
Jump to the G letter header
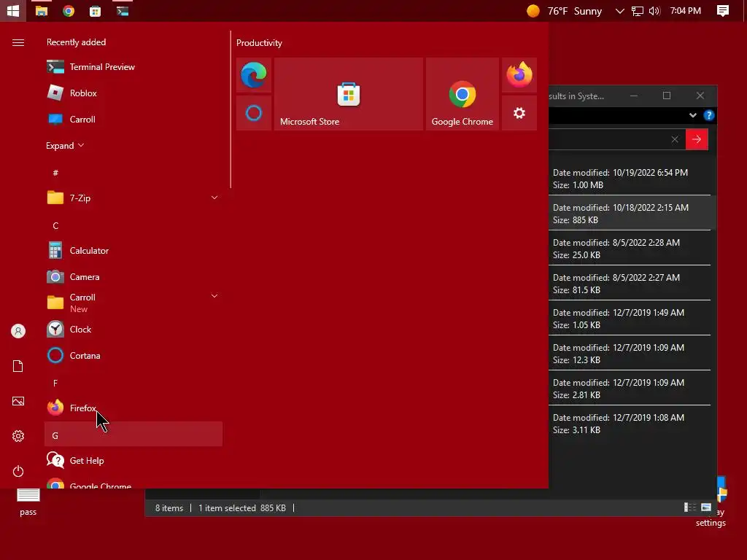(x=133, y=435)
